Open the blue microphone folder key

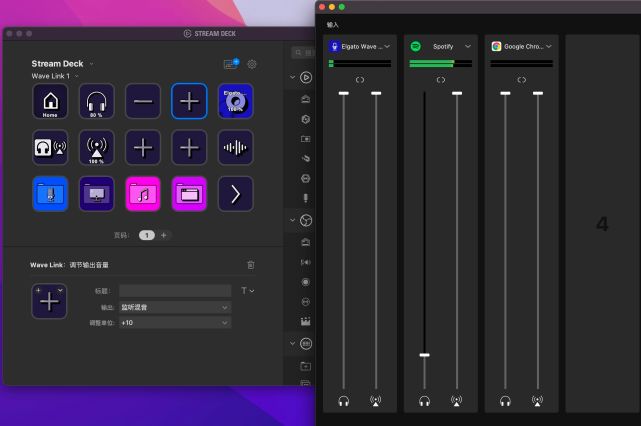(50, 194)
